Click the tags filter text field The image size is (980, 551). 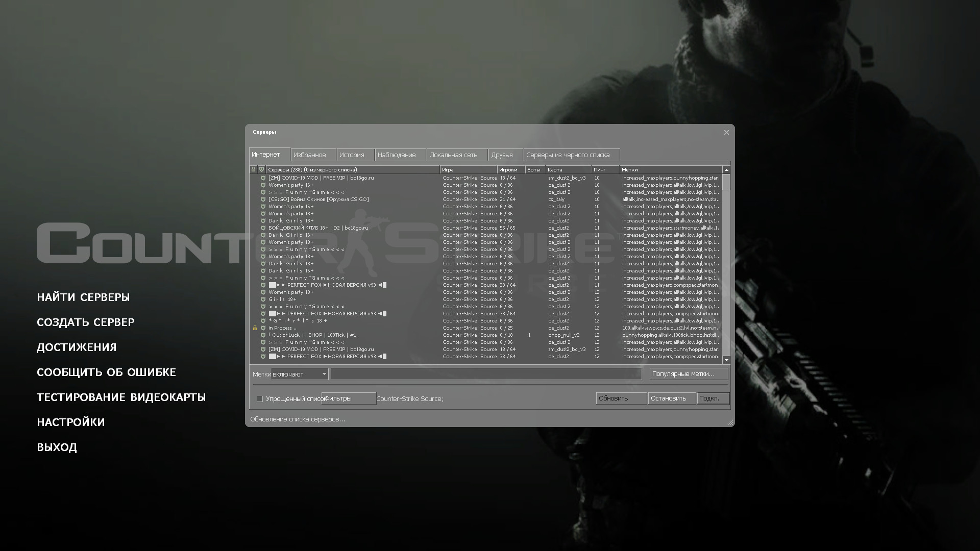486,374
